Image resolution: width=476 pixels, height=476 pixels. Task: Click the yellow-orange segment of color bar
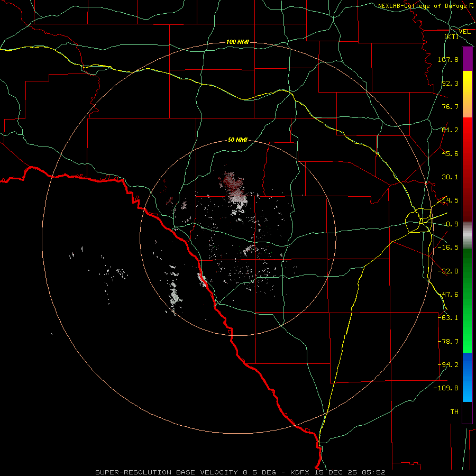coord(467,94)
